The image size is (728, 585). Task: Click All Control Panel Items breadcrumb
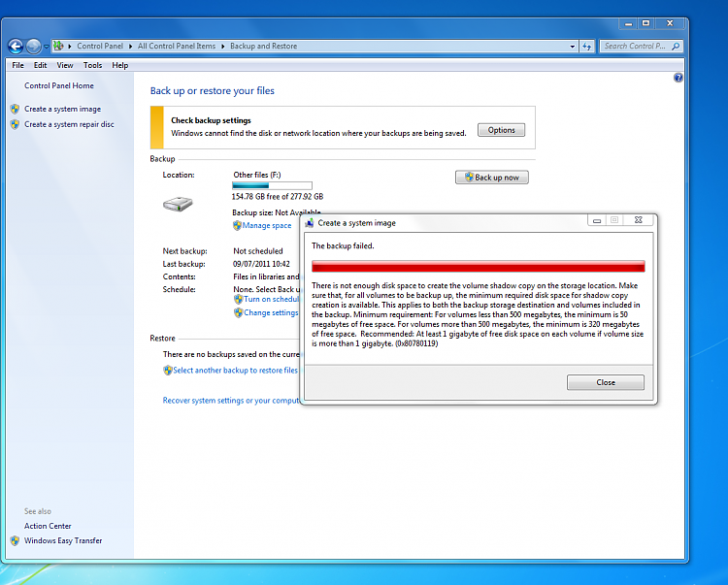pos(177,46)
